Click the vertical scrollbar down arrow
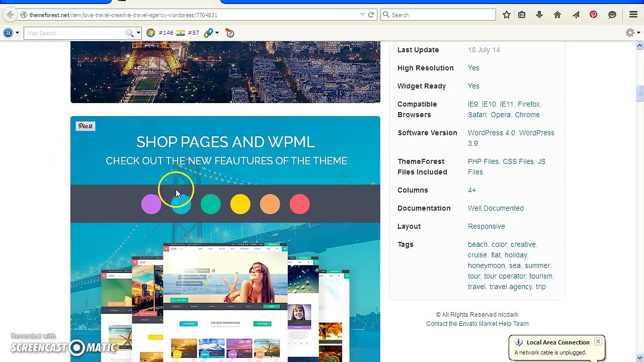This screenshot has height=362, width=644. tap(639, 357)
